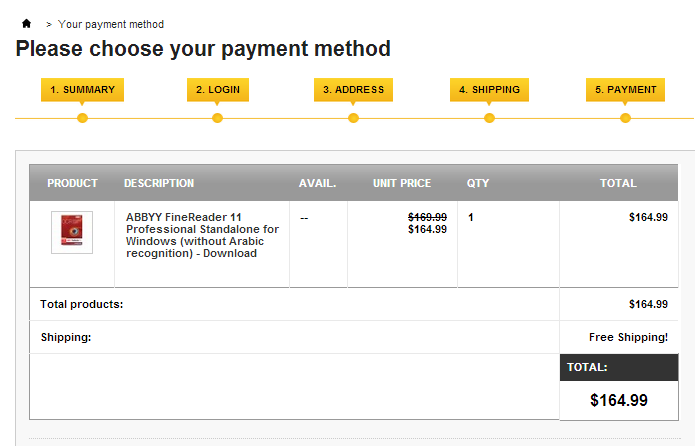The width and height of the screenshot is (695, 446).
Task: Click the progress dot under Payment
Action: coord(625,118)
